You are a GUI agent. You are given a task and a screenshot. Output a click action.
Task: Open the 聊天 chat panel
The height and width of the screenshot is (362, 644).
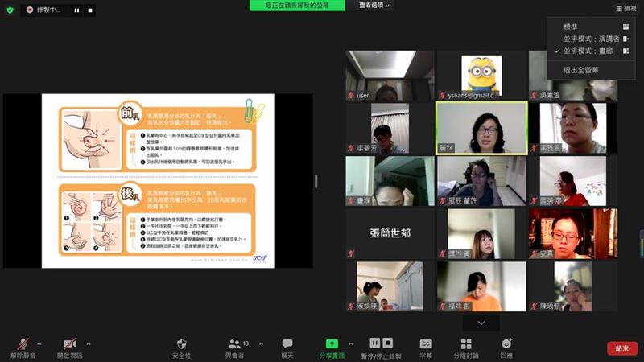click(x=287, y=348)
